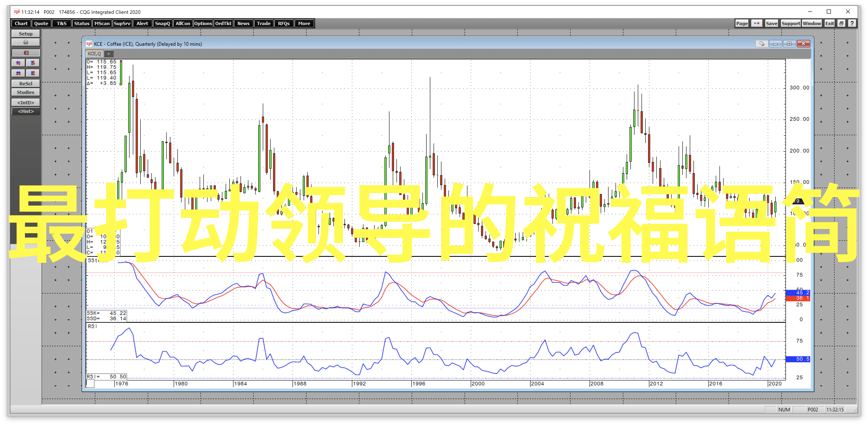This screenshot has height=425, width=868.
Task: Click the small box at the time axis left corner
Action: [90, 384]
